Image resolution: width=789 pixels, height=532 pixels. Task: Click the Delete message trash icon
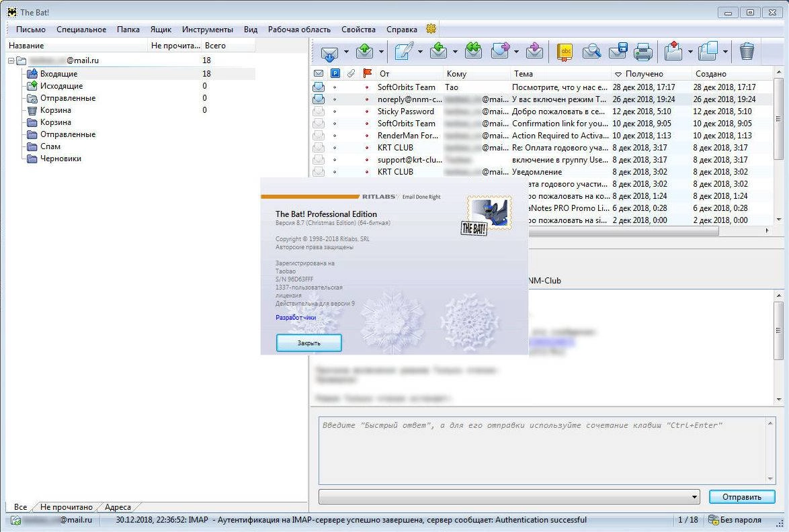click(x=747, y=51)
